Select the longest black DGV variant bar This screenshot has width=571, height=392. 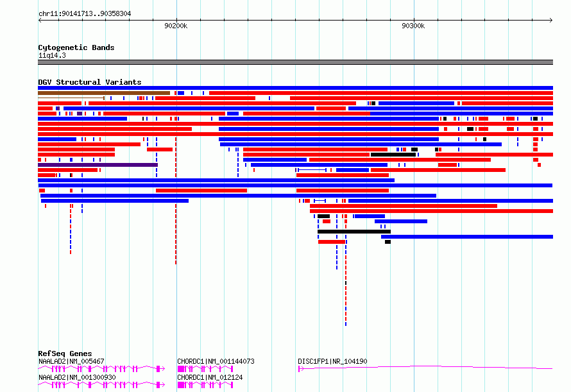(x=354, y=232)
